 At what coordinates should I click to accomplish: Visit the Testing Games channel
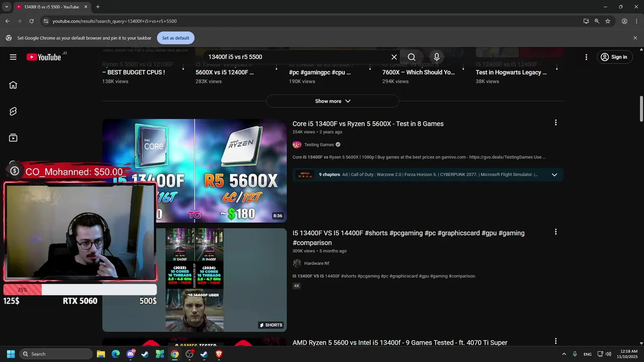(319, 145)
